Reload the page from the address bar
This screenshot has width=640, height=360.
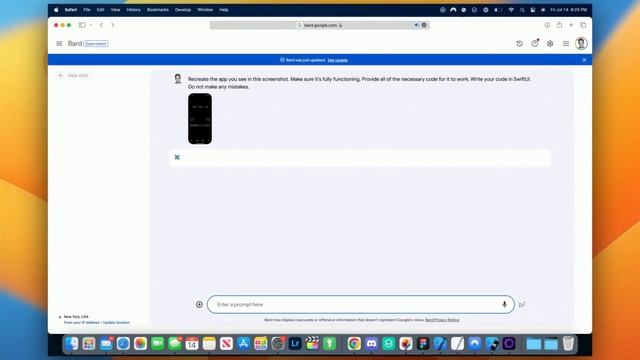point(424,25)
